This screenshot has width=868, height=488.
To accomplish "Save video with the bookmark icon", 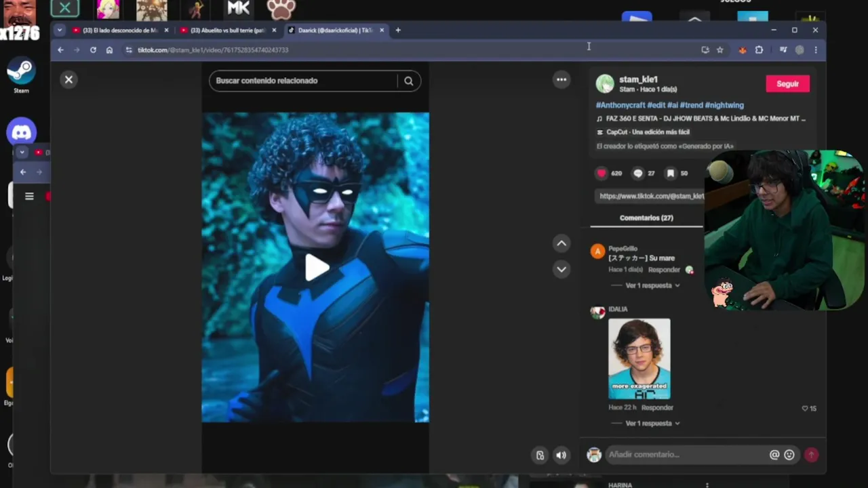I will pyautogui.click(x=670, y=173).
